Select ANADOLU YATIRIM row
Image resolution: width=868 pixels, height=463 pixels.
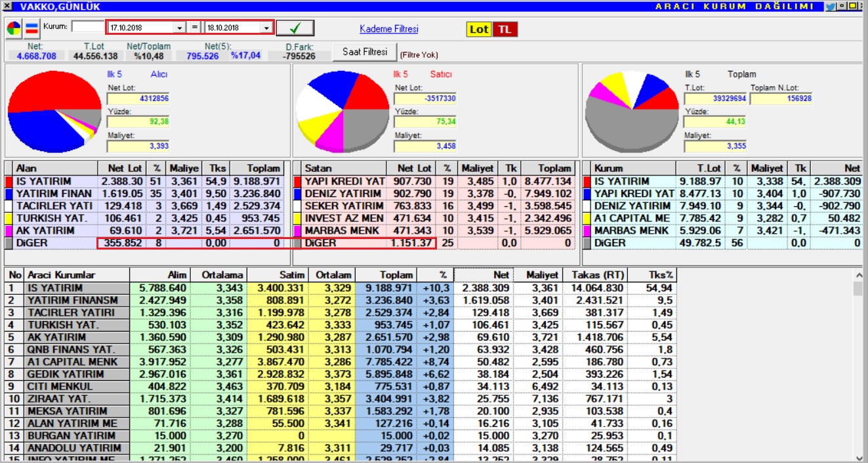tap(340, 448)
